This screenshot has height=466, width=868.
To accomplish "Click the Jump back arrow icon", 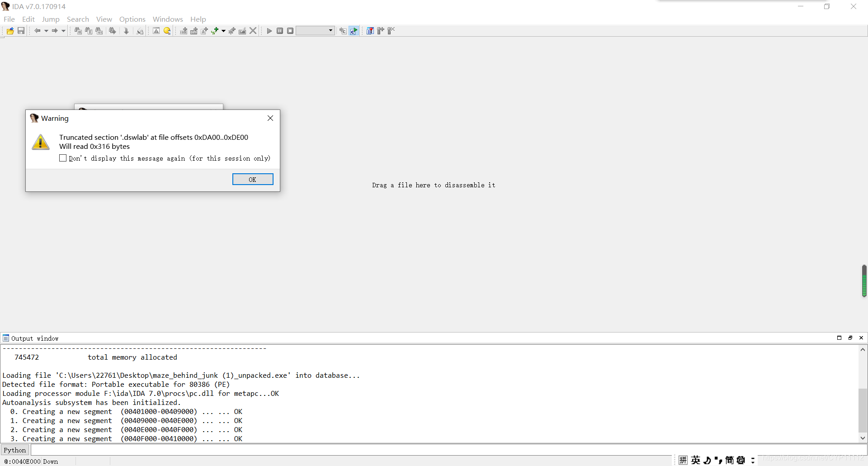I will [38, 31].
